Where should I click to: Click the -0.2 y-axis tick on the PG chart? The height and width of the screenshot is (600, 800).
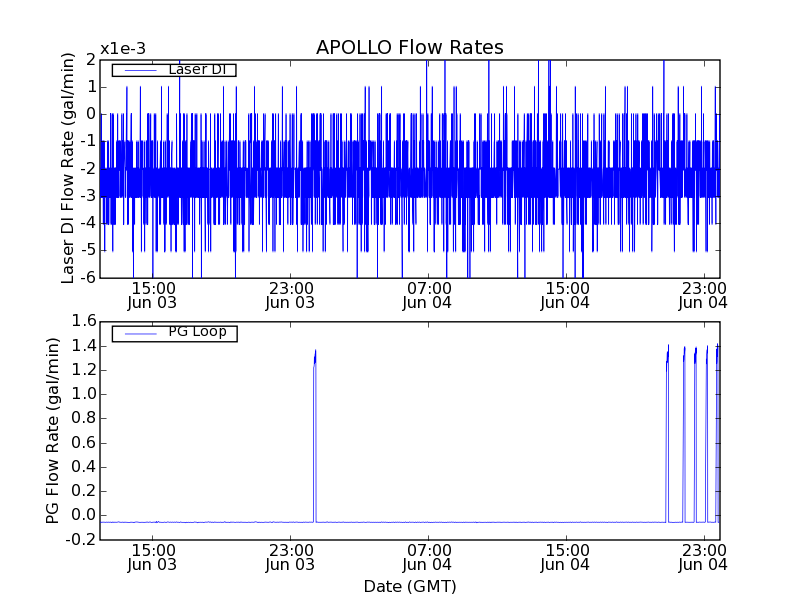coord(79,540)
